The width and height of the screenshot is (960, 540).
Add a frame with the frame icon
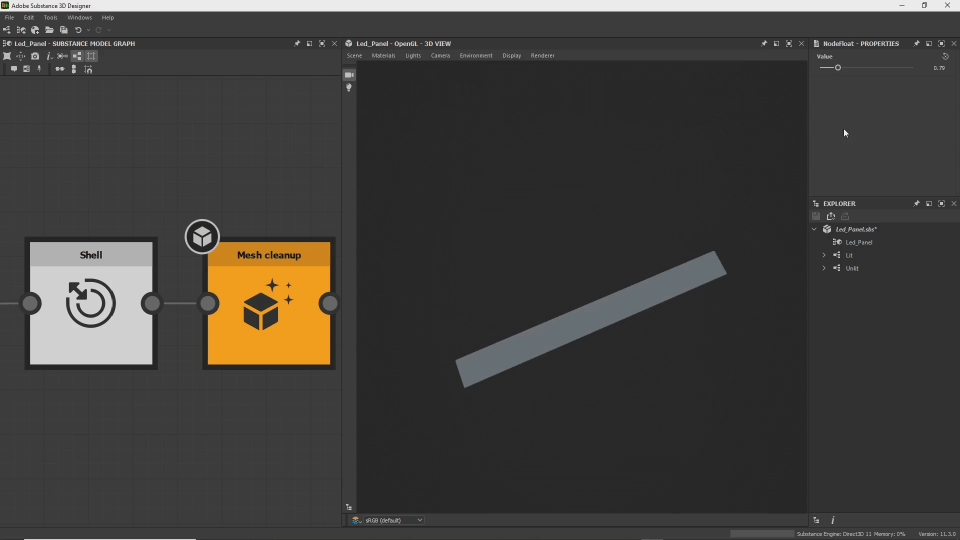(x=26, y=69)
